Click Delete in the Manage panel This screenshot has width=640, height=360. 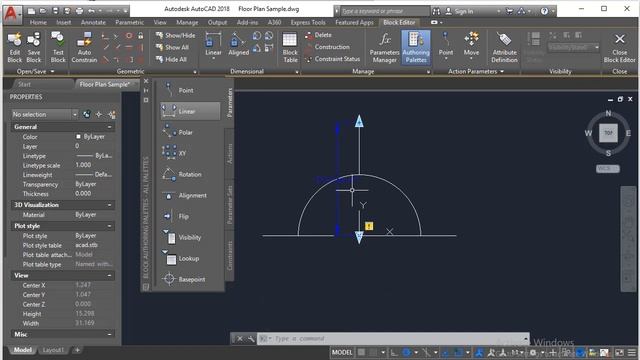(x=318, y=35)
